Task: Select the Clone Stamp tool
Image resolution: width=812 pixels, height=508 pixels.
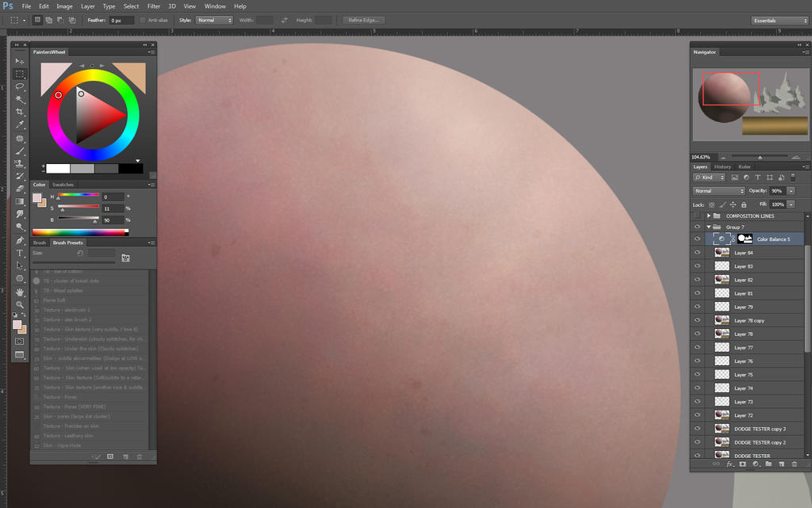Action: (x=20, y=163)
